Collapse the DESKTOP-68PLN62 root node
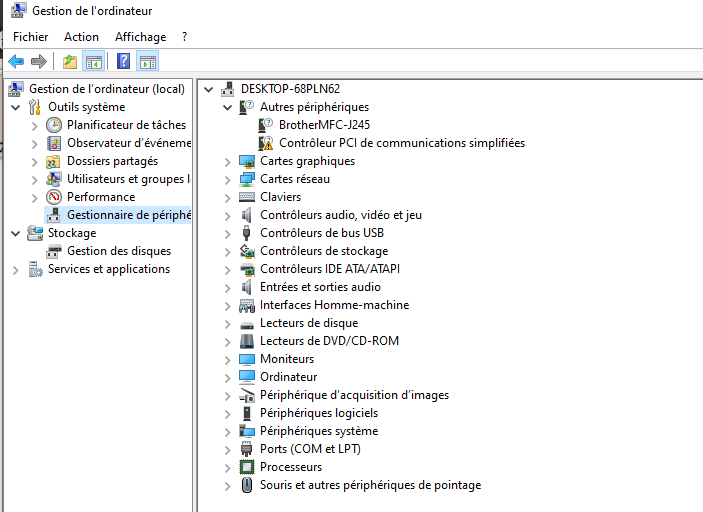Viewport: 703px width, 512px height. (208, 89)
